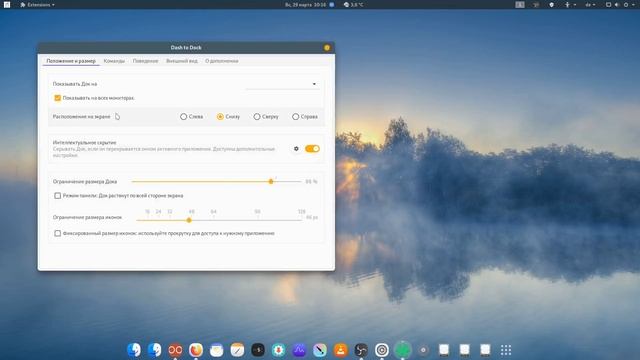The image size is (640, 360).
Task: Click the 'Ограничение размера Дока' label
Action: [85, 182]
